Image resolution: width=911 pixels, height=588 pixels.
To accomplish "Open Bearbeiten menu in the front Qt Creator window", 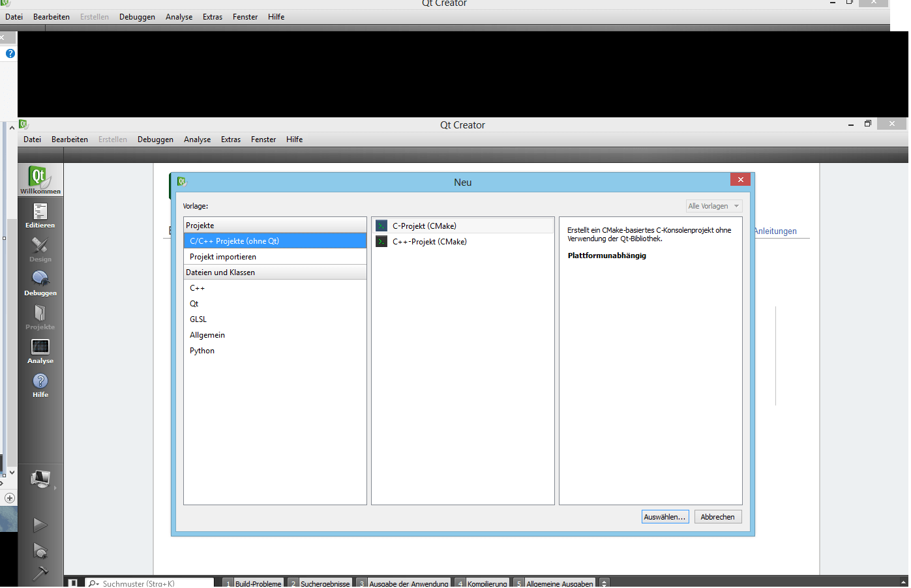I will click(x=70, y=140).
